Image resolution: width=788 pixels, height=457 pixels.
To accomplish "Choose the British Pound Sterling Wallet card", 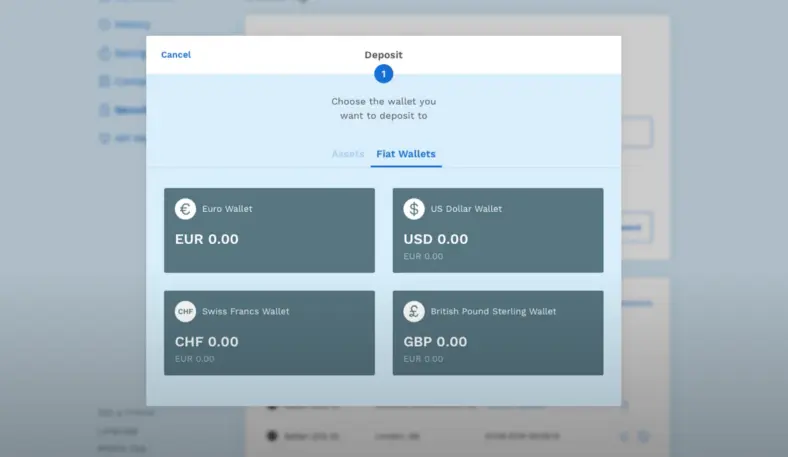I will coord(498,333).
